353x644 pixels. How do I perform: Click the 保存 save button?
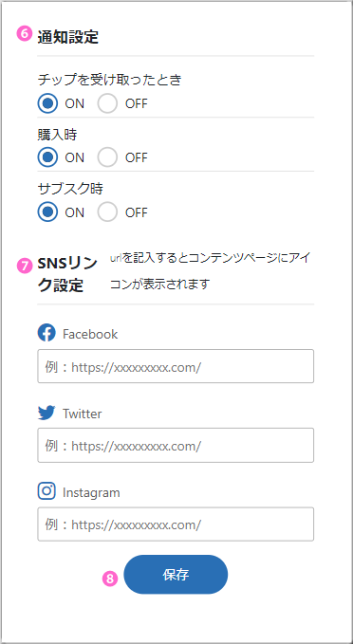pyautogui.click(x=176, y=575)
